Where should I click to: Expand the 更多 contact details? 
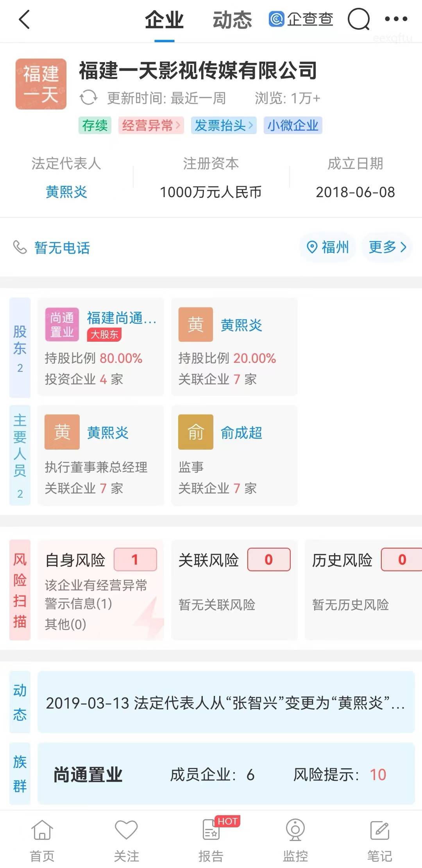387,247
